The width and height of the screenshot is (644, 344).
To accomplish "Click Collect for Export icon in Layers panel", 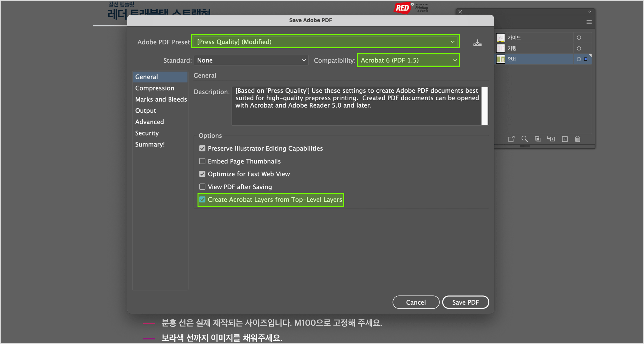I will [511, 139].
